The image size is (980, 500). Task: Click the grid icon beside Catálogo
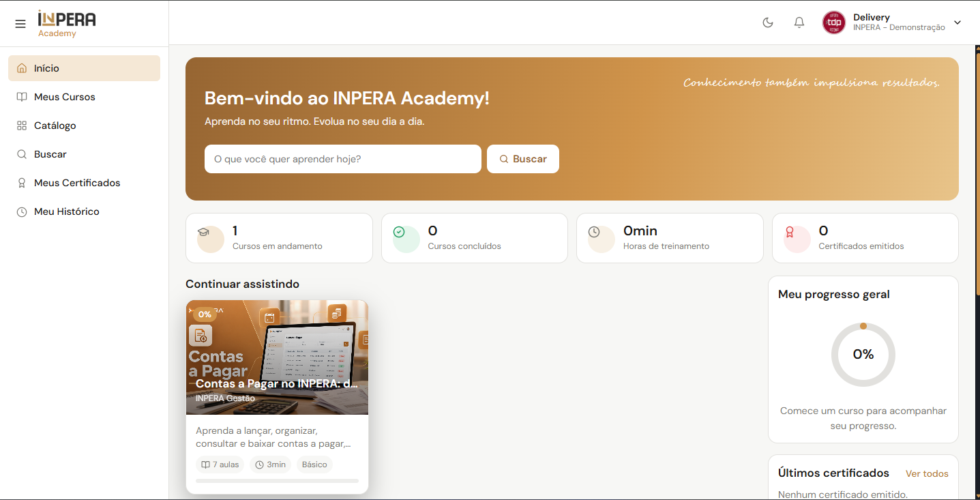tap(22, 126)
